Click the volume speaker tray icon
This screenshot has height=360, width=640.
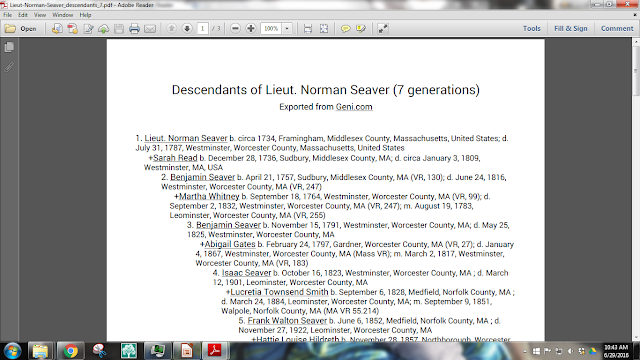click(571, 351)
